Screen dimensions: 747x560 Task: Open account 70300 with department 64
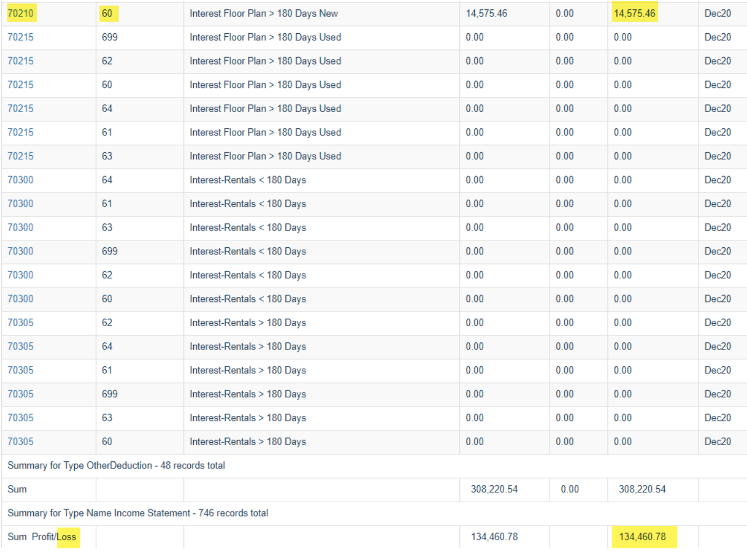click(20, 180)
